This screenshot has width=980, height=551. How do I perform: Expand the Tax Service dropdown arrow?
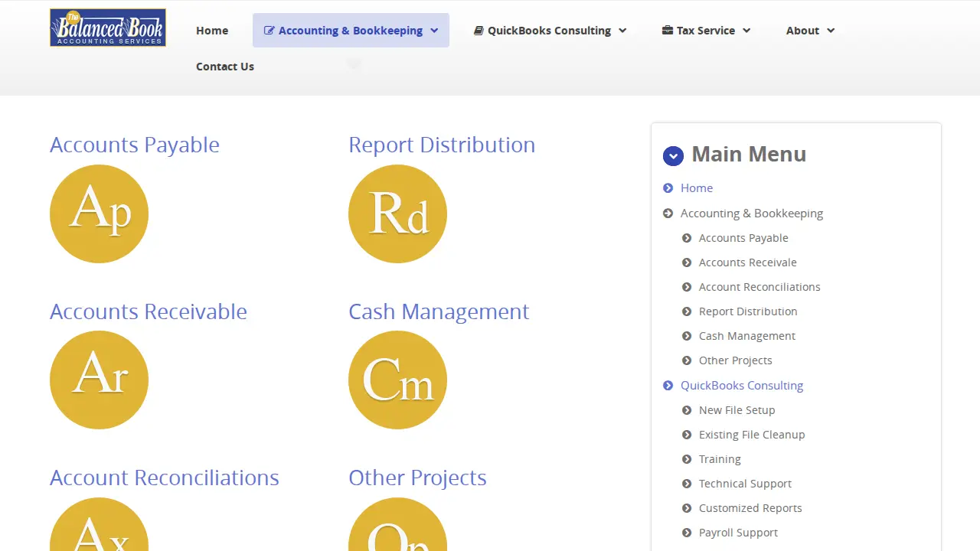[746, 31]
